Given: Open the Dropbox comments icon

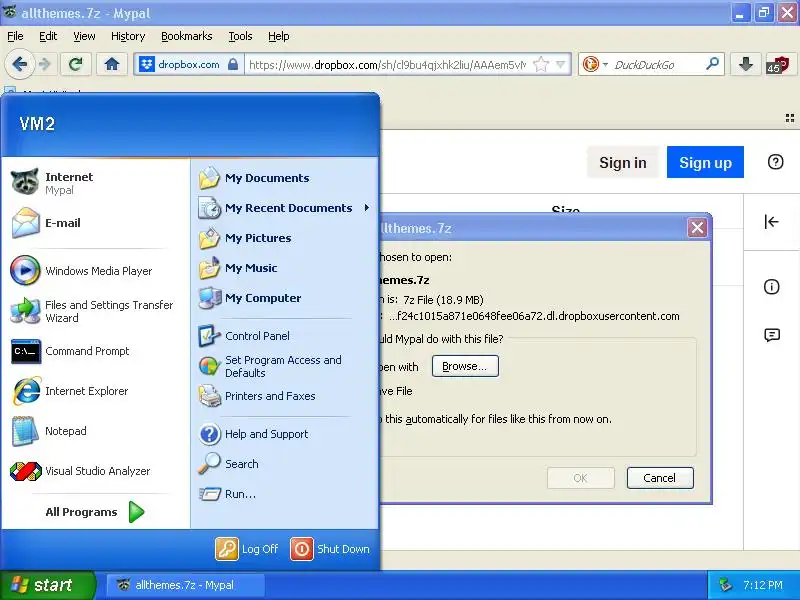Looking at the screenshot, I should tap(772, 335).
